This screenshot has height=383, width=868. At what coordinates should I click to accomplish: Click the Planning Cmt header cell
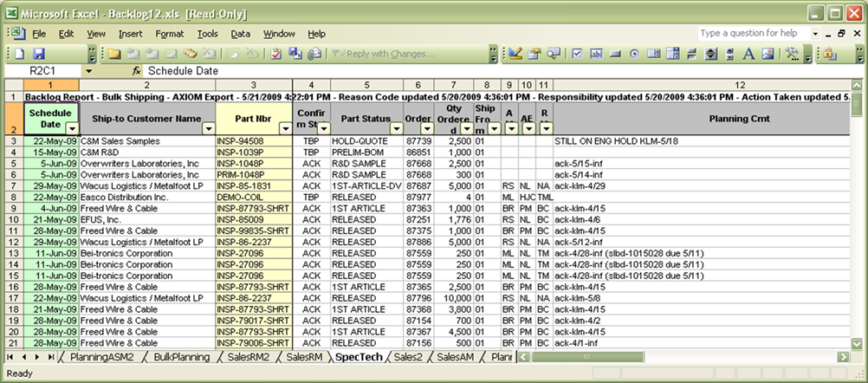pyautogui.click(x=702, y=119)
